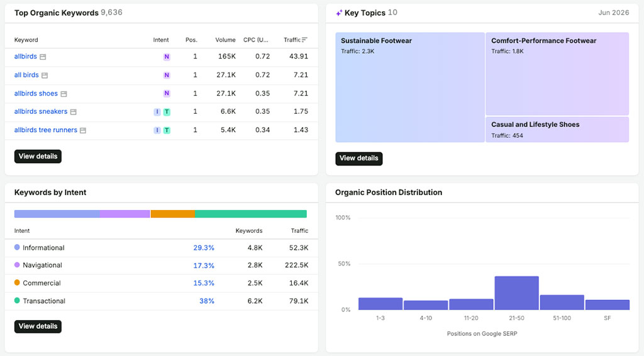Click the 11-20 positions chart bar
The image size is (644, 356).
(x=471, y=304)
